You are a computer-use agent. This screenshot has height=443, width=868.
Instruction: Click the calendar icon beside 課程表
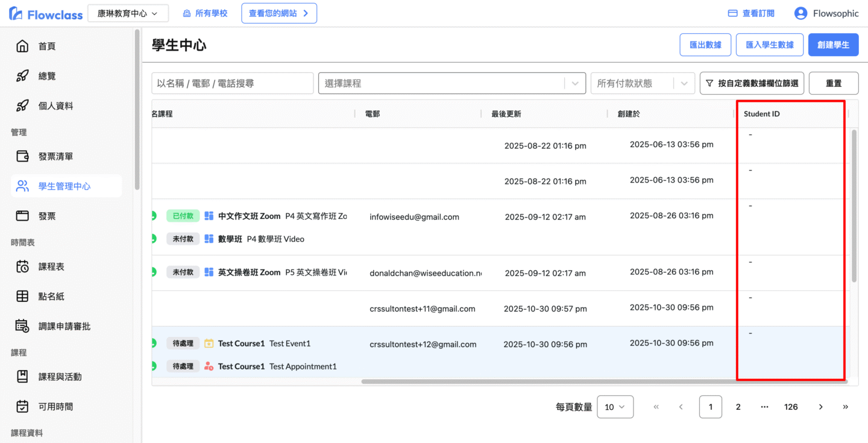22,266
